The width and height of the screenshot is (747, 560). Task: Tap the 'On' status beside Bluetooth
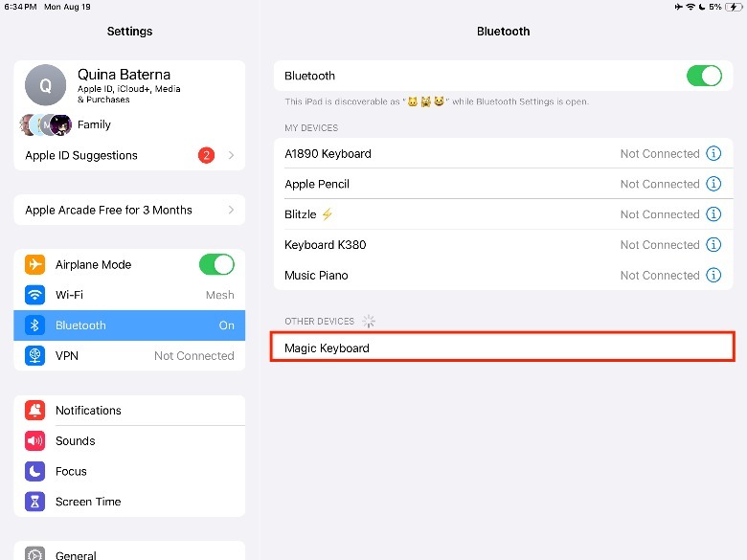click(x=226, y=325)
